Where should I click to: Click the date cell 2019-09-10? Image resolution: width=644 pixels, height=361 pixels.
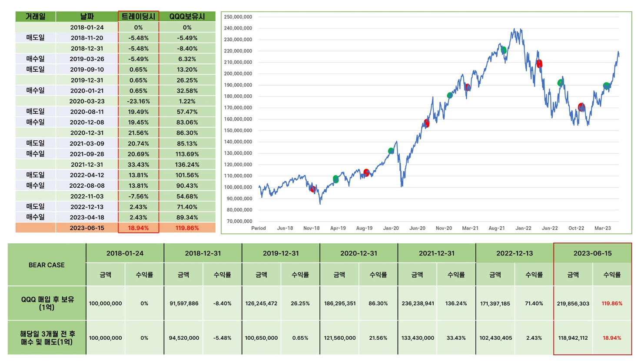coord(87,70)
